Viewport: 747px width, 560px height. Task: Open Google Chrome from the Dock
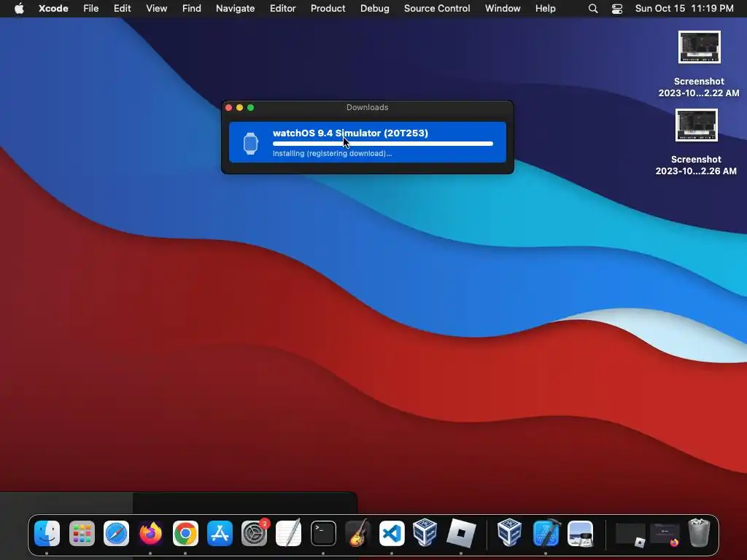click(x=185, y=533)
